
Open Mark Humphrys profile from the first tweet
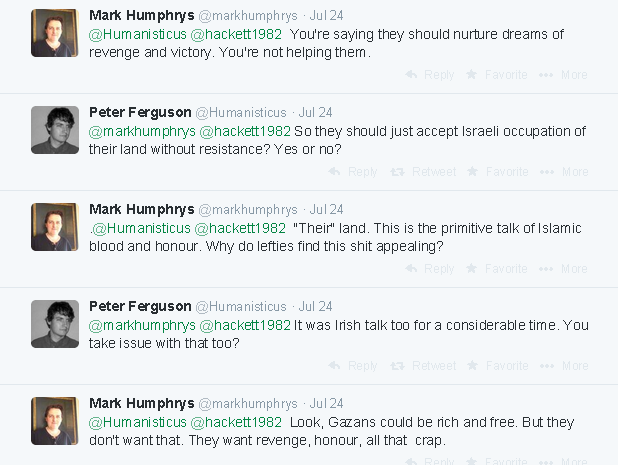(139, 15)
